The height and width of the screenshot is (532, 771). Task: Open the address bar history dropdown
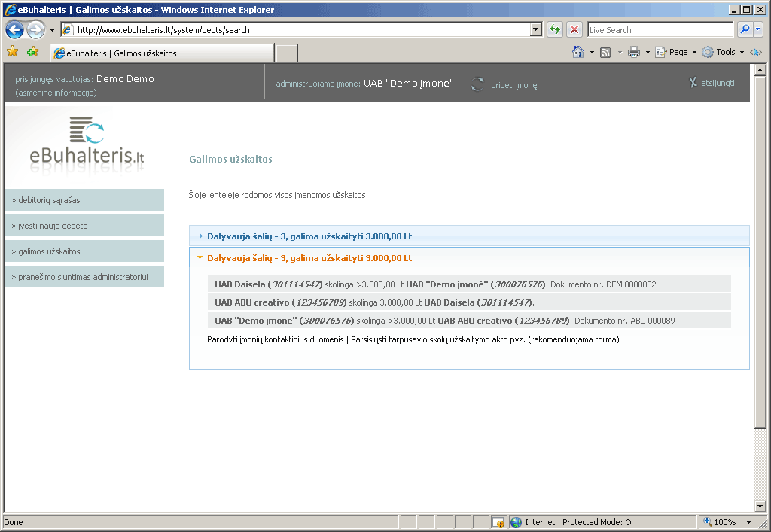click(x=536, y=30)
